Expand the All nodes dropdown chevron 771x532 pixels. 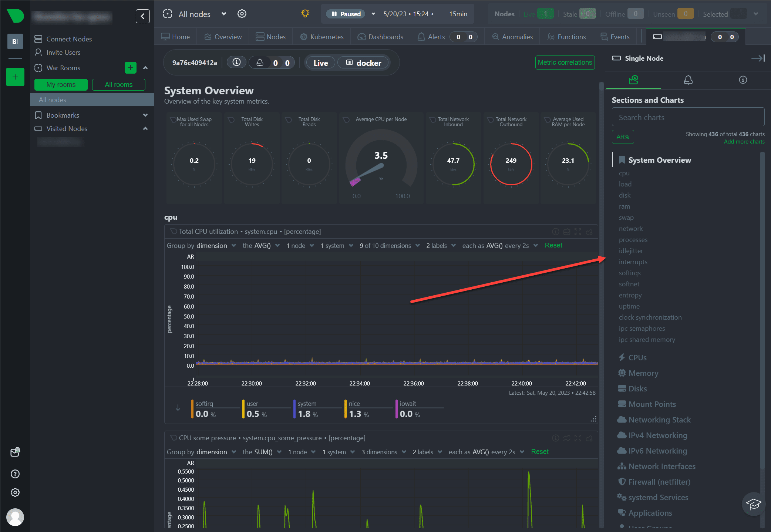pyautogui.click(x=224, y=14)
